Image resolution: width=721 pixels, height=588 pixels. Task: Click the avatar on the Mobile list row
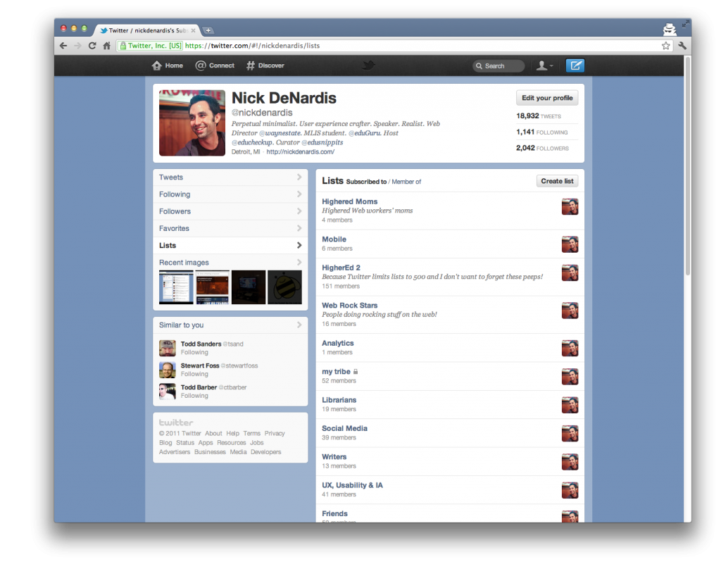coord(570,244)
